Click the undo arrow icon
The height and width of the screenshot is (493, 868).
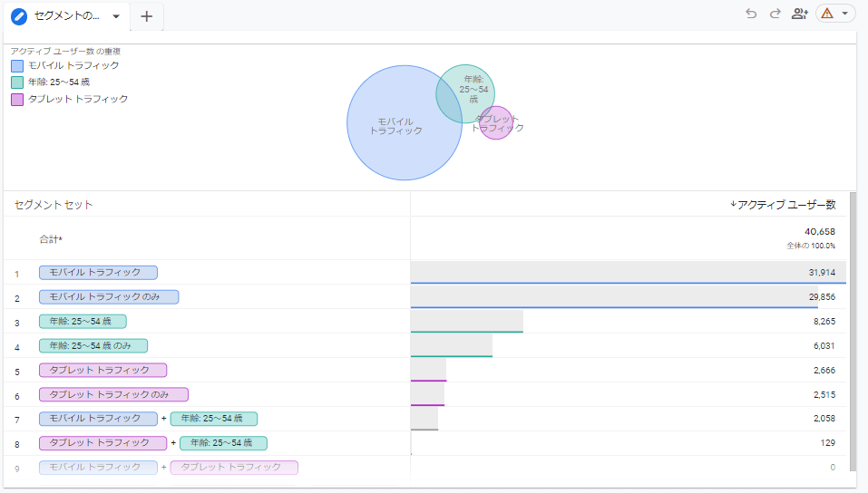pos(751,14)
